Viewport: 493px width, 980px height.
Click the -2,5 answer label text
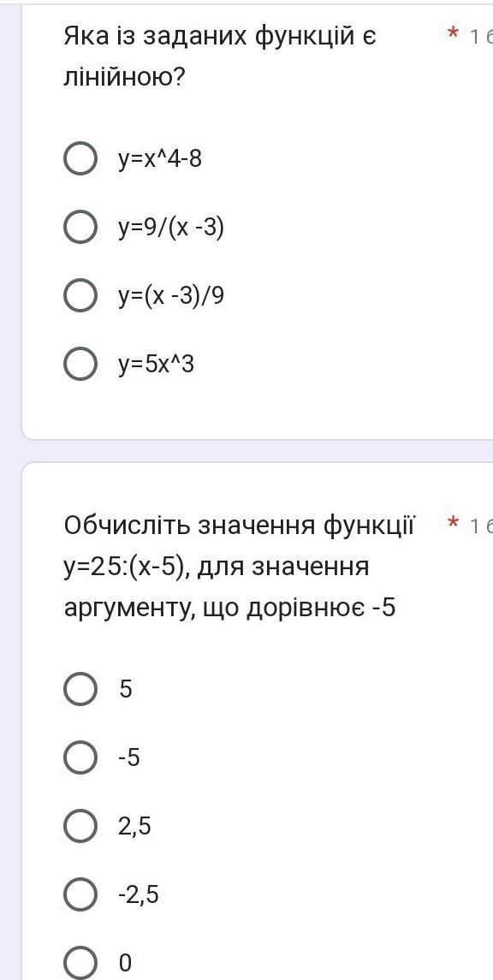click(x=139, y=895)
